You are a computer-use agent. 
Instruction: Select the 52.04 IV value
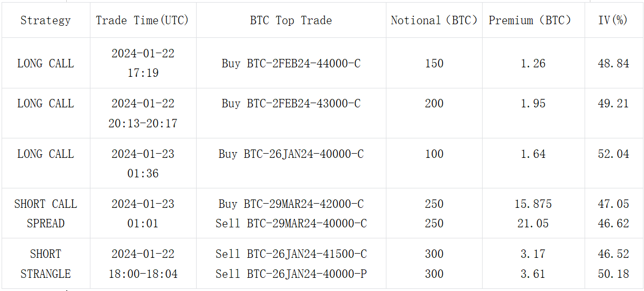point(613,154)
